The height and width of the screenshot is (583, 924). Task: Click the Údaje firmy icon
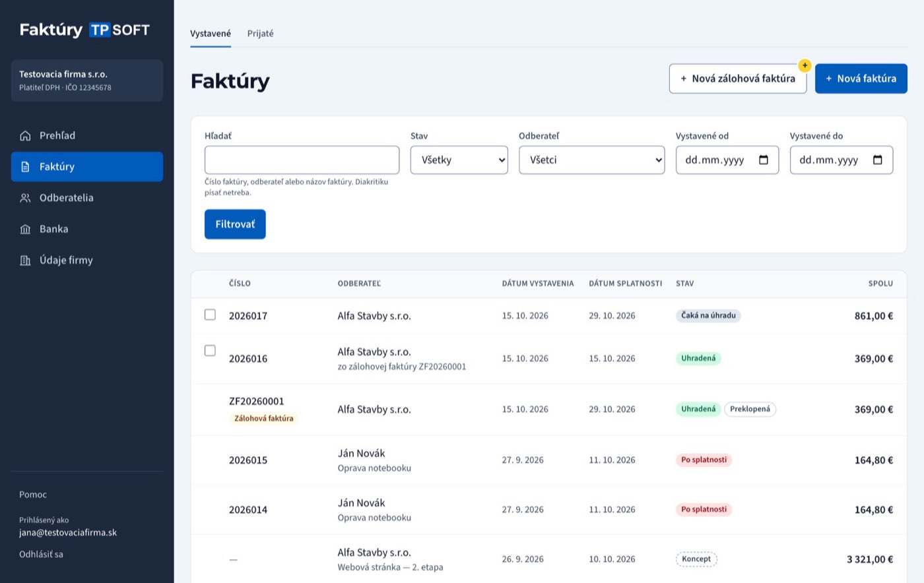click(x=25, y=261)
